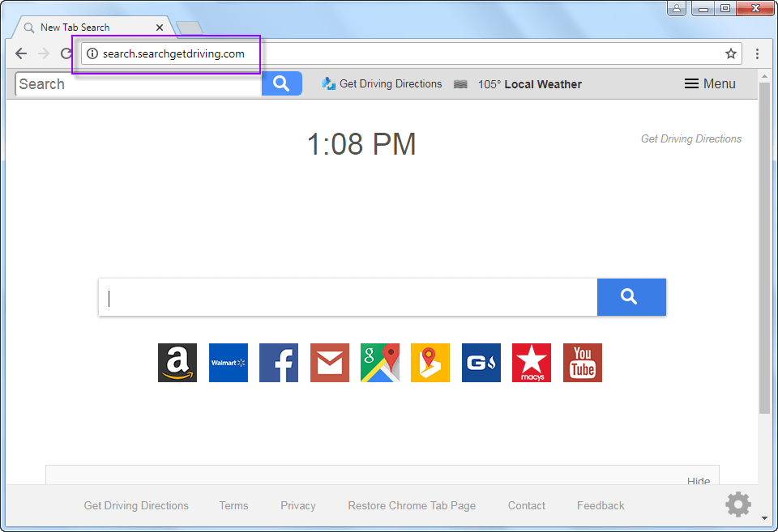Click the weather haze icon
The width and height of the screenshot is (778, 532).
click(x=460, y=84)
